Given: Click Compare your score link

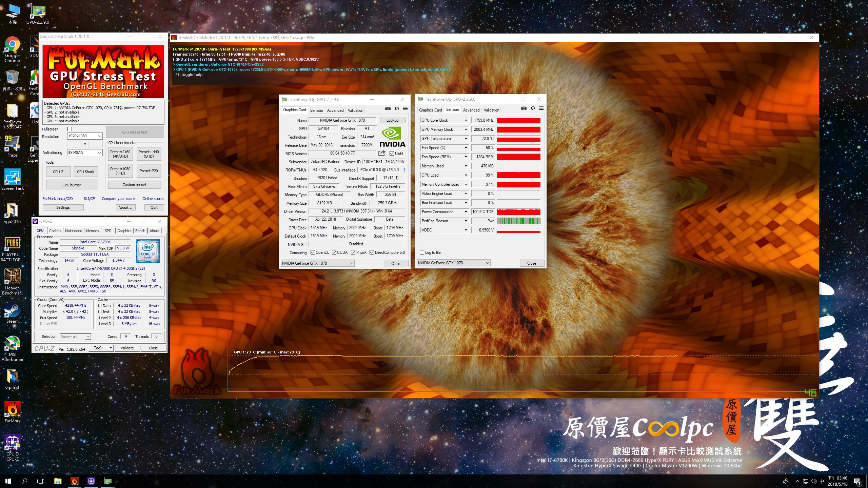Looking at the screenshot, I should coord(118,199).
